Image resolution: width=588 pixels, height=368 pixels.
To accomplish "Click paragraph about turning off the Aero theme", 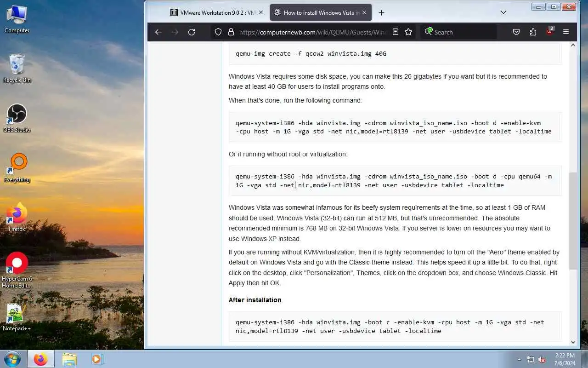I will coord(394,268).
